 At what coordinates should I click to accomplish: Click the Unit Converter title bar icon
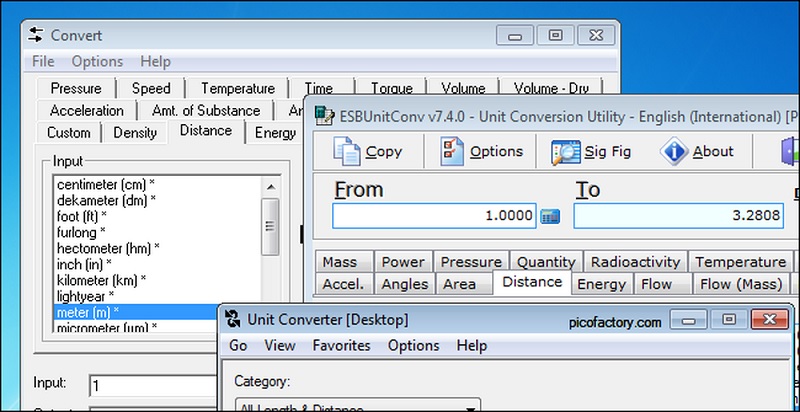pos(233,321)
